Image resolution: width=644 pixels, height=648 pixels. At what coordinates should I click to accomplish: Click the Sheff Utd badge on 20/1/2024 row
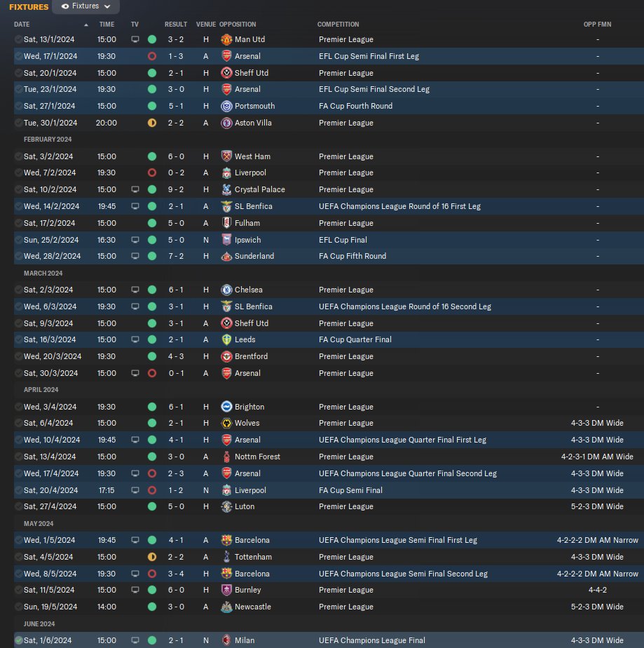click(x=226, y=73)
